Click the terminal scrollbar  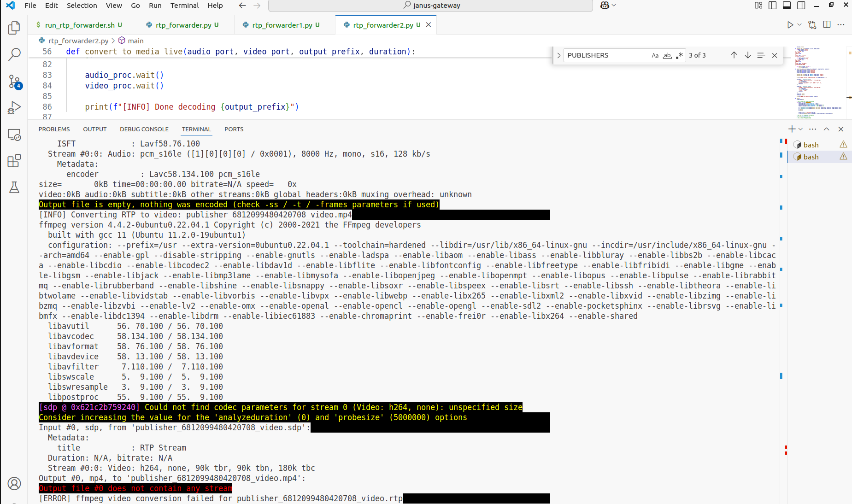(784, 321)
